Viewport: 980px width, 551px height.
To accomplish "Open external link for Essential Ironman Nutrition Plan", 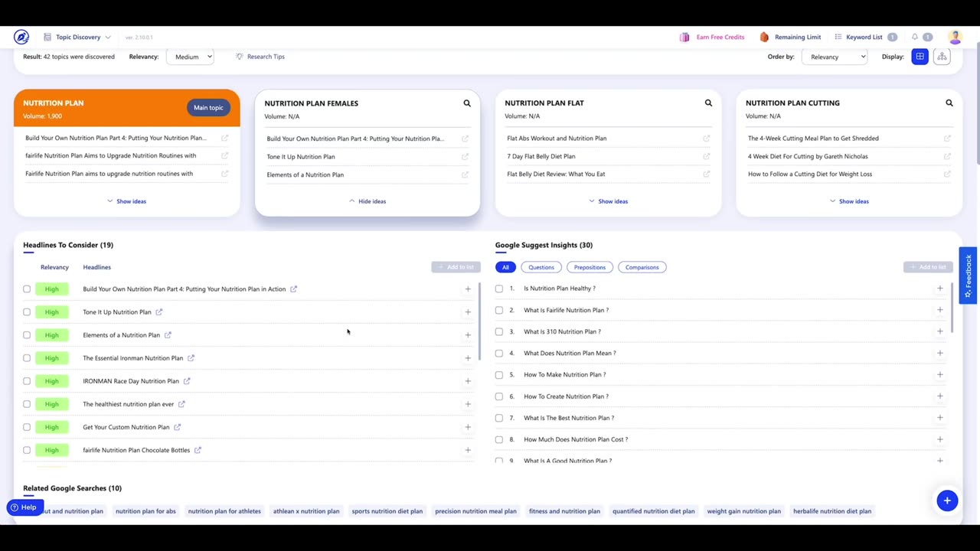I will point(191,358).
